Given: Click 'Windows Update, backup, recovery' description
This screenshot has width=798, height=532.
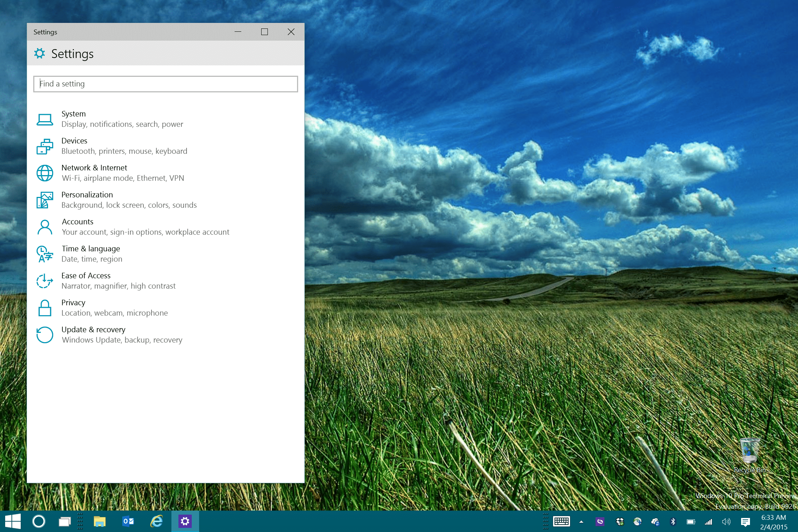Looking at the screenshot, I should (x=122, y=340).
